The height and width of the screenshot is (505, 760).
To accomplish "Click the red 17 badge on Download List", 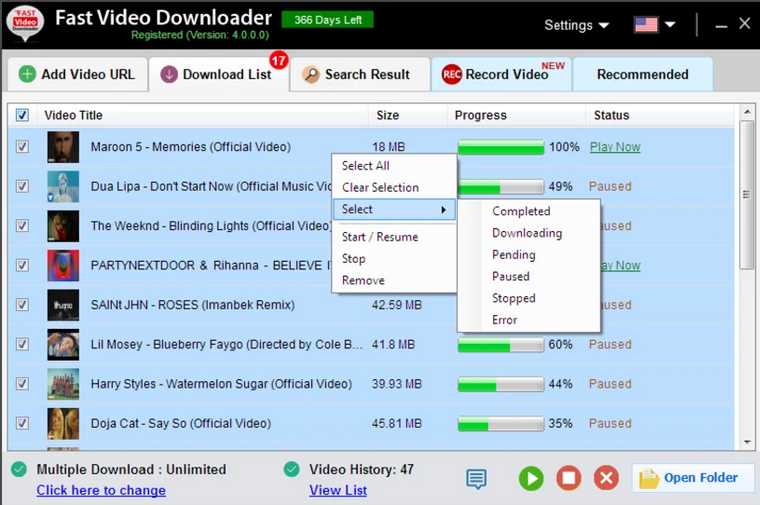I will coord(279,61).
